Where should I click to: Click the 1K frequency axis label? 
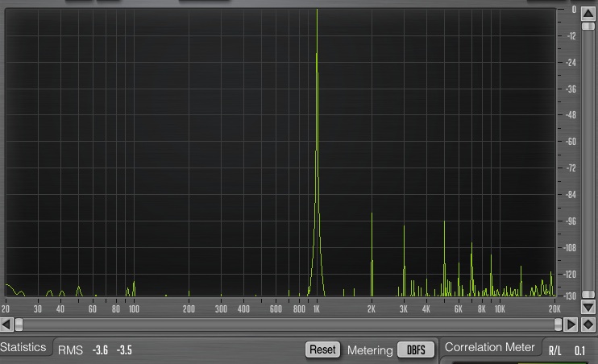pyautogui.click(x=317, y=309)
